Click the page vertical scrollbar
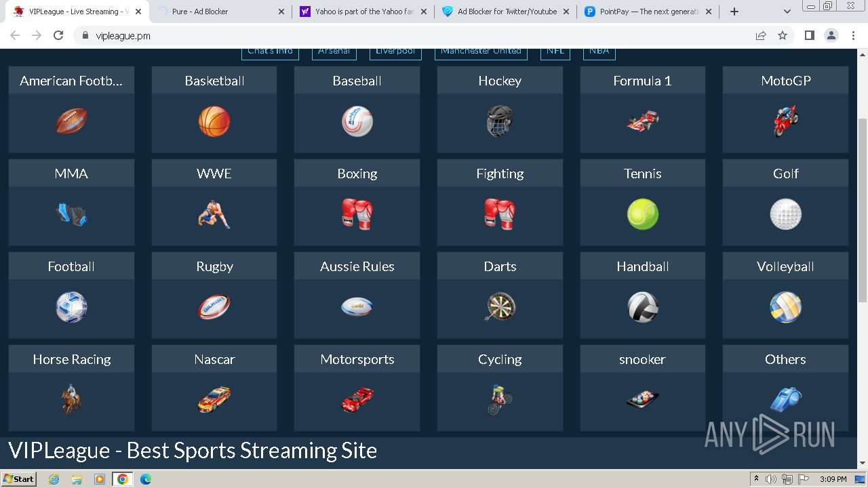868x488 pixels. pyautogui.click(x=863, y=210)
